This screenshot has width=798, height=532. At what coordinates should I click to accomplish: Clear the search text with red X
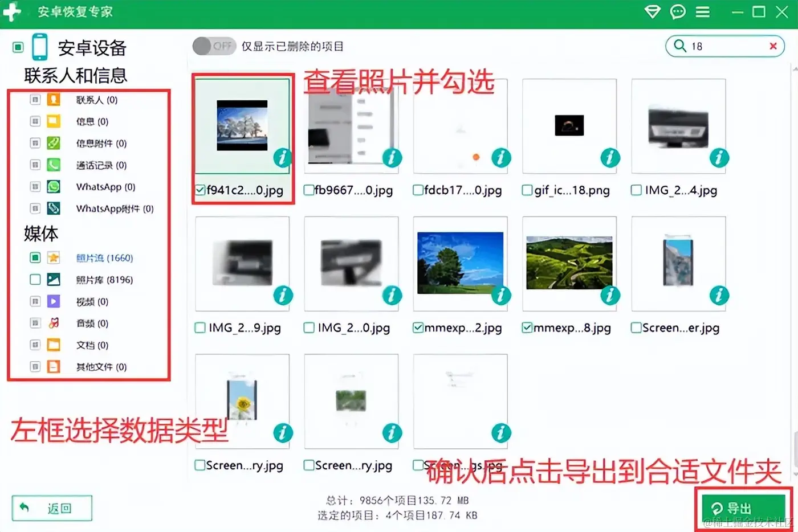773,46
